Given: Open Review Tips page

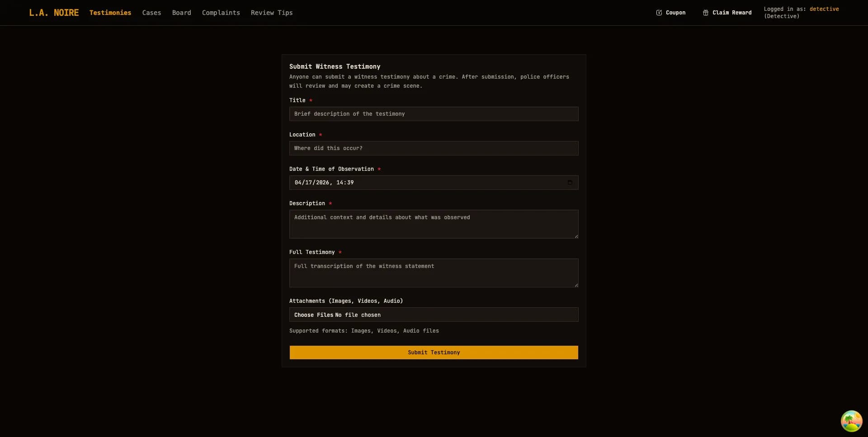Looking at the screenshot, I should [272, 13].
